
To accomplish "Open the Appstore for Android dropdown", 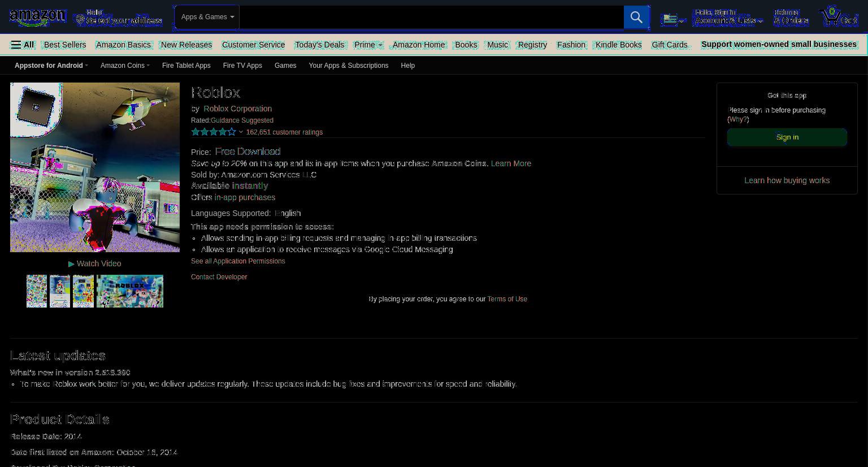I will 51,66.
